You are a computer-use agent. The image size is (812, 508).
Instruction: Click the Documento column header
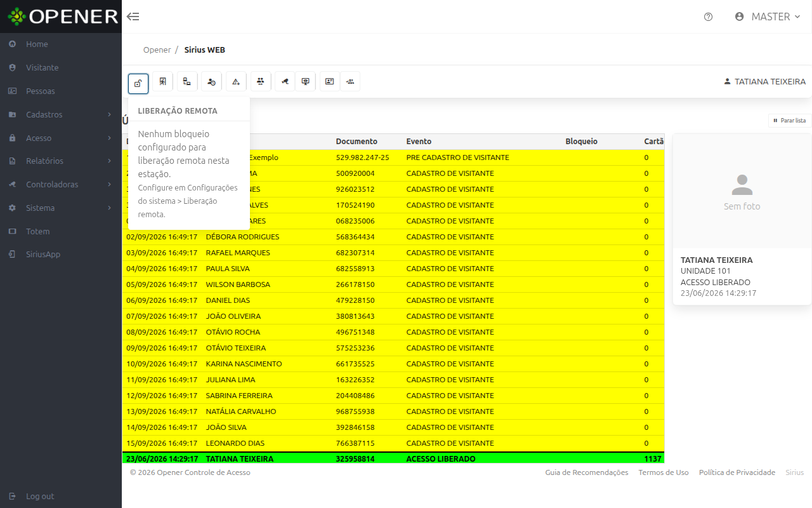pyautogui.click(x=357, y=142)
